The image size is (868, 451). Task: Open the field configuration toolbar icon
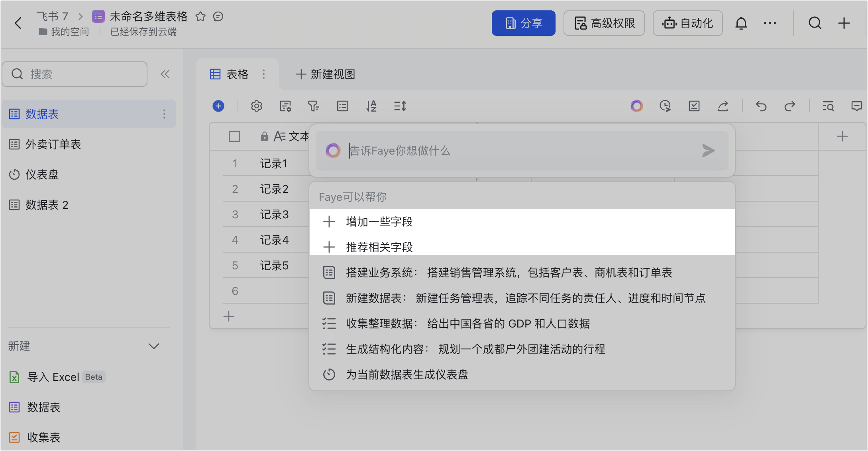point(285,106)
